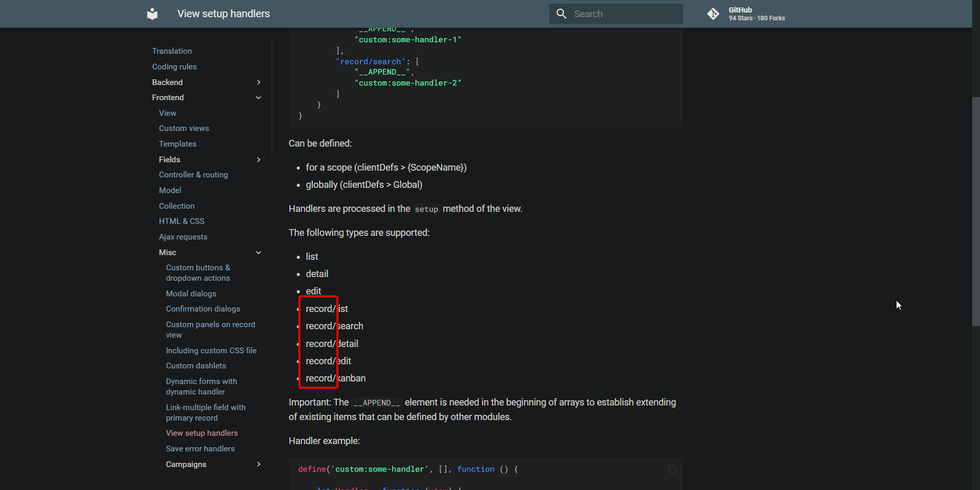Expand the Campaigns section chevron
The height and width of the screenshot is (490, 980).
(x=259, y=464)
